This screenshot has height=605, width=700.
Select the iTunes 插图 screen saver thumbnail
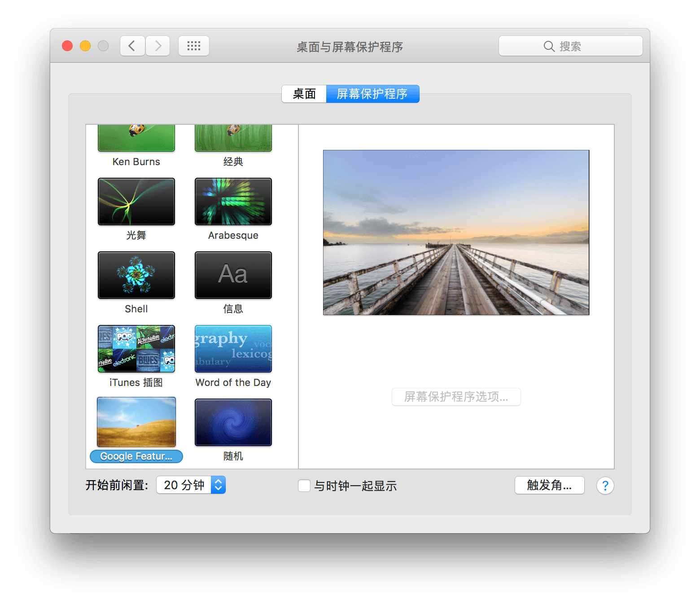136,349
